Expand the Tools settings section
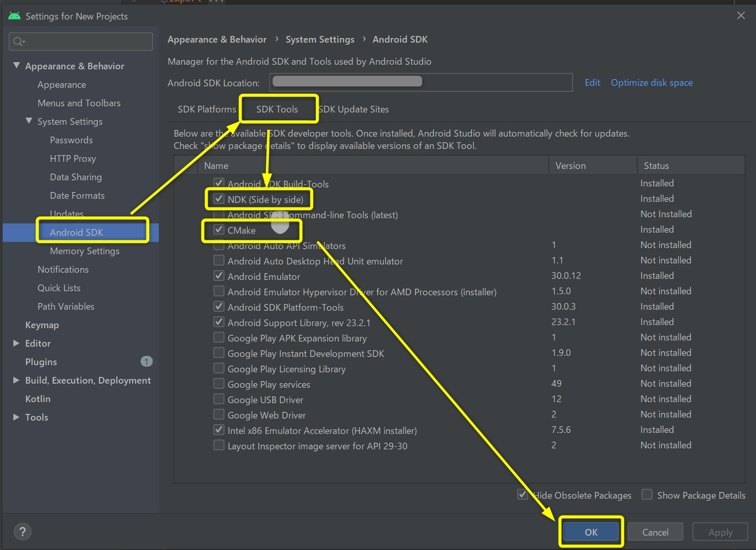The image size is (756, 550). tap(16, 417)
